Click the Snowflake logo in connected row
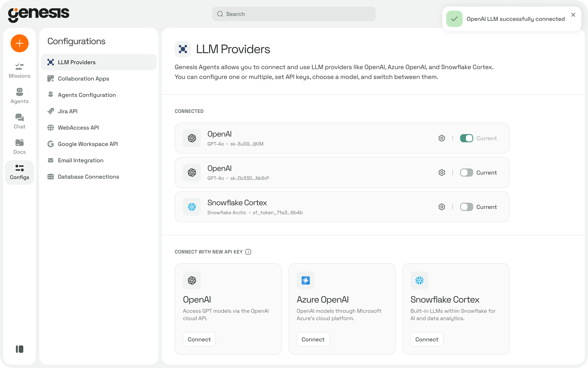The height and width of the screenshot is (368, 588). pyautogui.click(x=192, y=207)
